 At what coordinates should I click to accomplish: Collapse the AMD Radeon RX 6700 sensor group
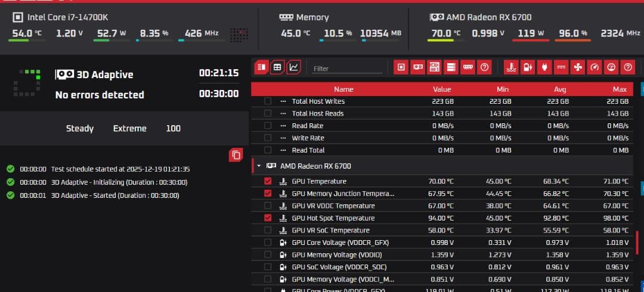(x=259, y=166)
